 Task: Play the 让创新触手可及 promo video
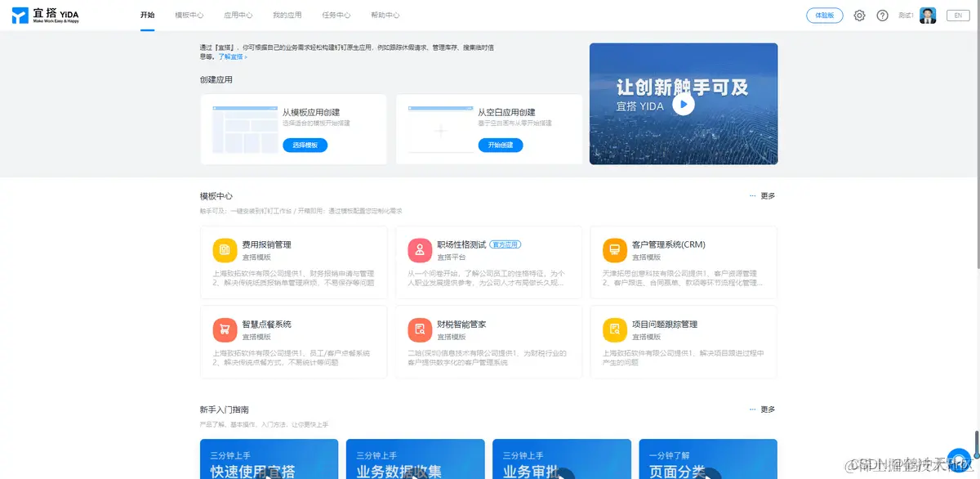pyautogui.click(x=684, y=104)
